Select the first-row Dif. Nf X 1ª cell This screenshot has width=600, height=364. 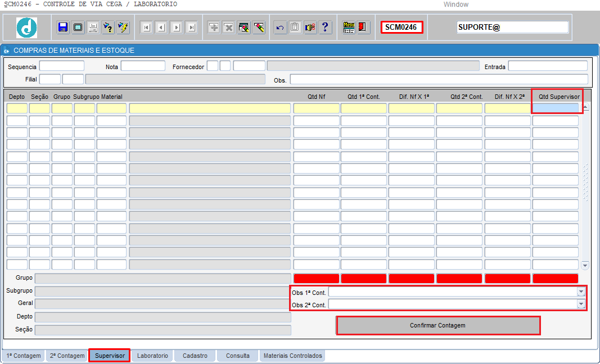[x=412, y=108]
